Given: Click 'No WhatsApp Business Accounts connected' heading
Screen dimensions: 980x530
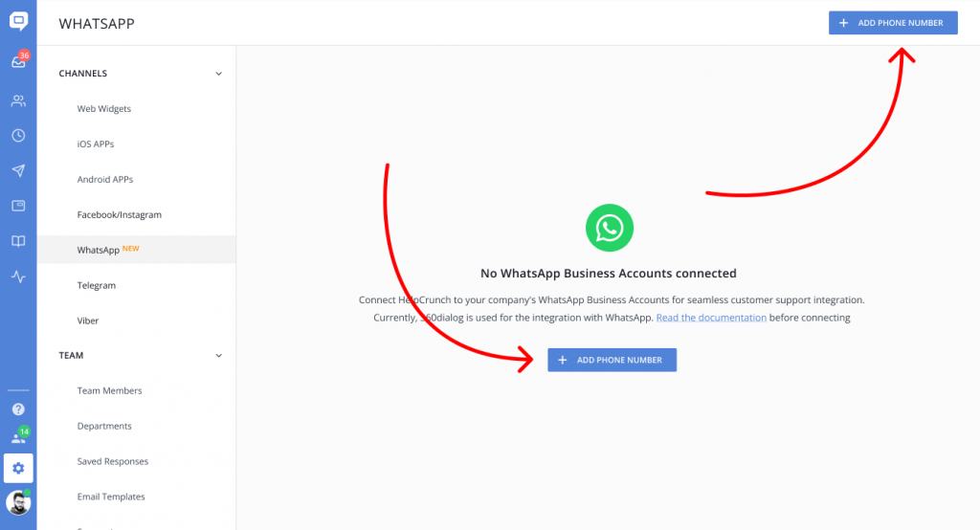Looking at the screenshot, I should coord(608,273).
